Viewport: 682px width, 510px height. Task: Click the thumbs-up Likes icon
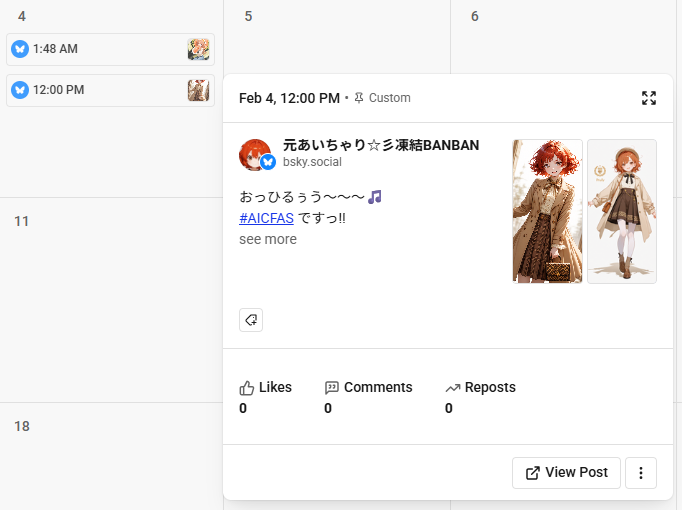(247, 388)
